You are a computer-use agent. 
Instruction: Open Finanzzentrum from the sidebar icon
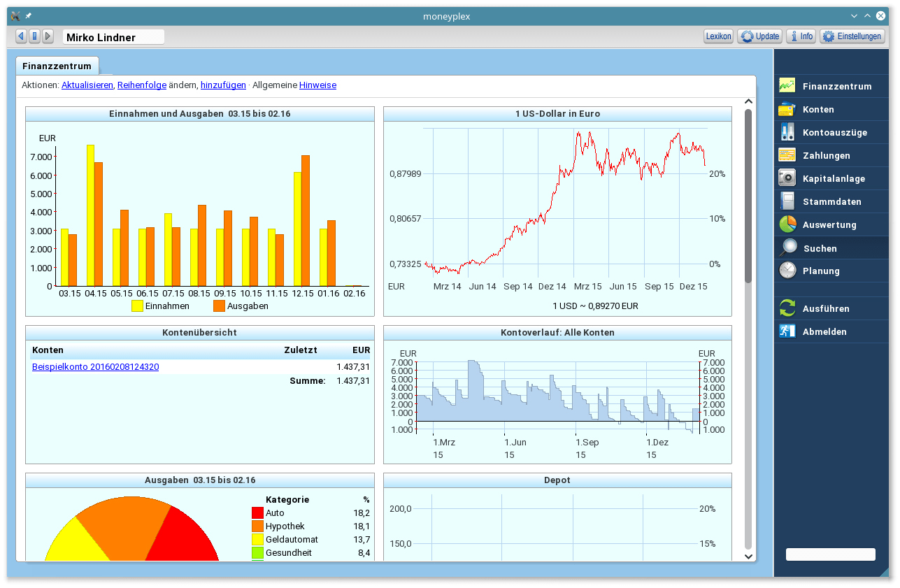[787, 86]
